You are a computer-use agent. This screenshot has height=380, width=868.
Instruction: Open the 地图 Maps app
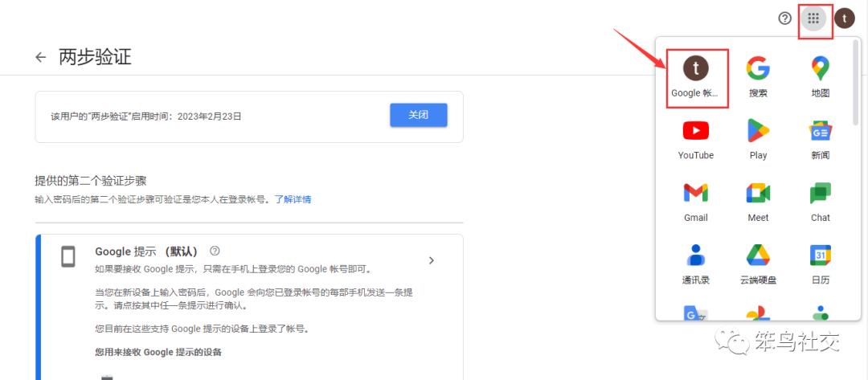coord(821,77)
